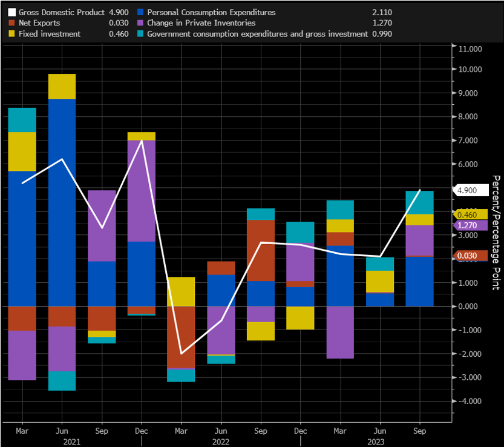Click the yellow 0.460 axis value tag
Image resolution: width=504 pixels, height=447 pixels.
coord(470,214)
